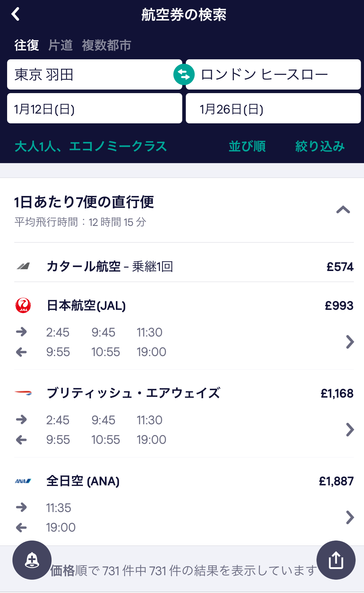Open British Airways flight details chevron
The image size is (364, 593).
350,430
